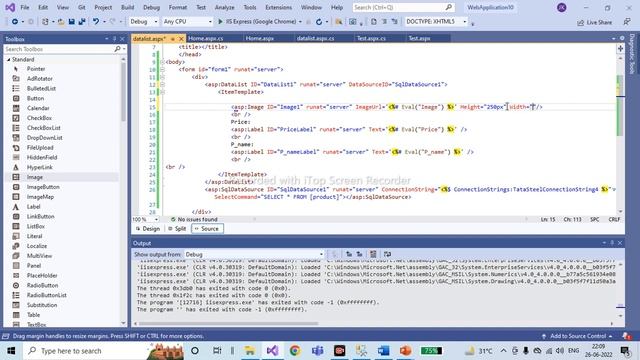Open Google Chrome from the taskbar
Viewport: 640px width, 360px height.
pos(295,351)
